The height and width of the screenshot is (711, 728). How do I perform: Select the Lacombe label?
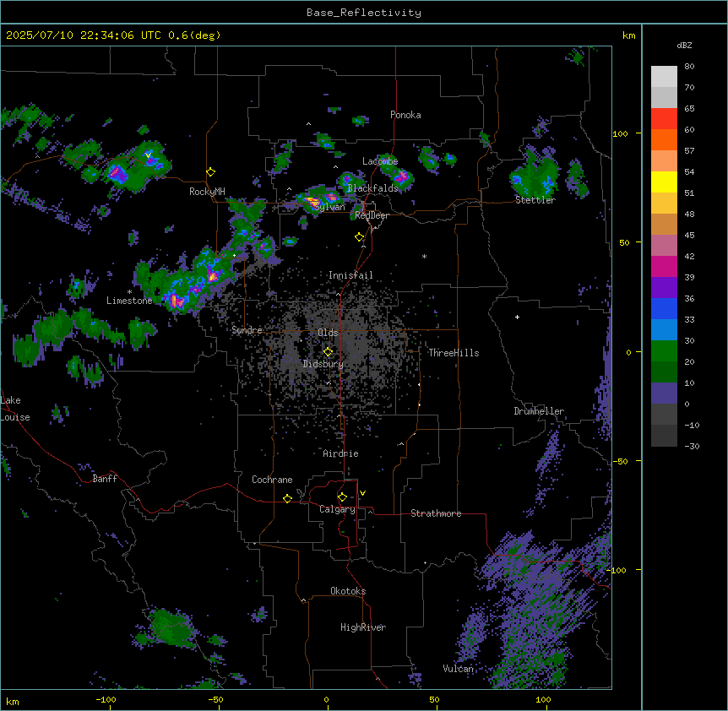coord(380,161)
